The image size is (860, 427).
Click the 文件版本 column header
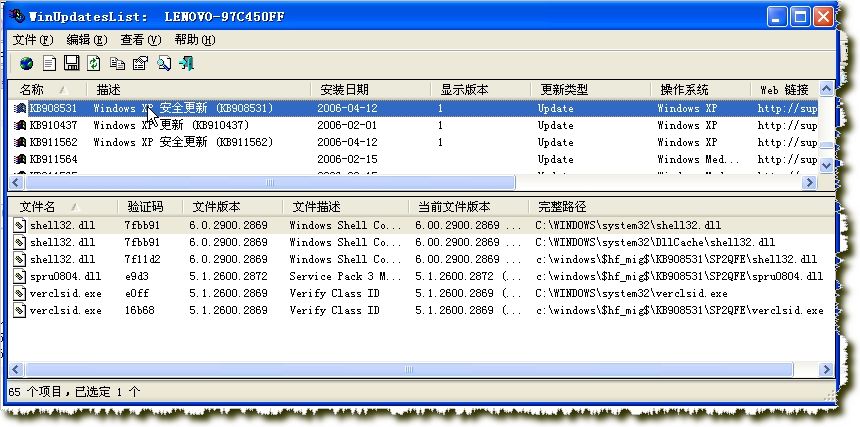[233, 207]
